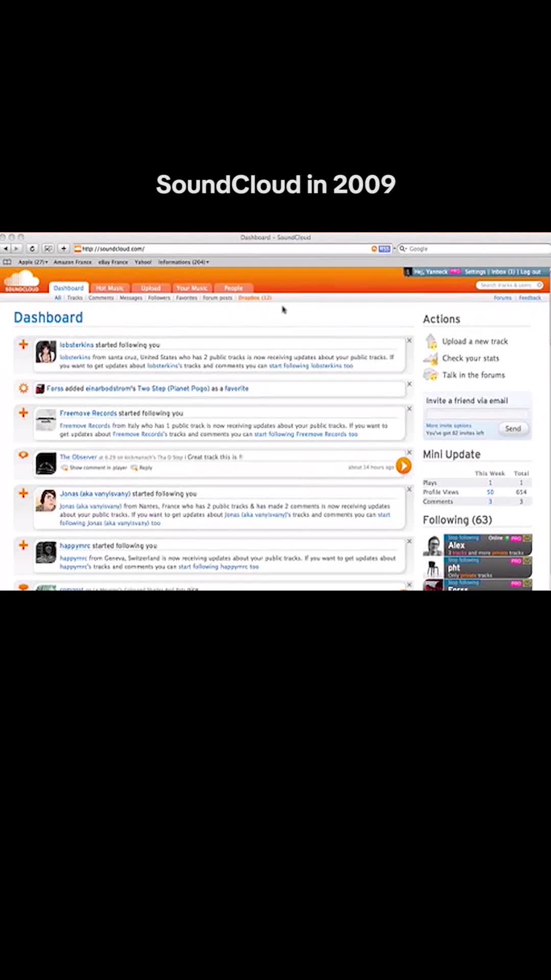551x980 pixels.
Task: Focus the search tracks & users field
Action: tap(510, 285)
